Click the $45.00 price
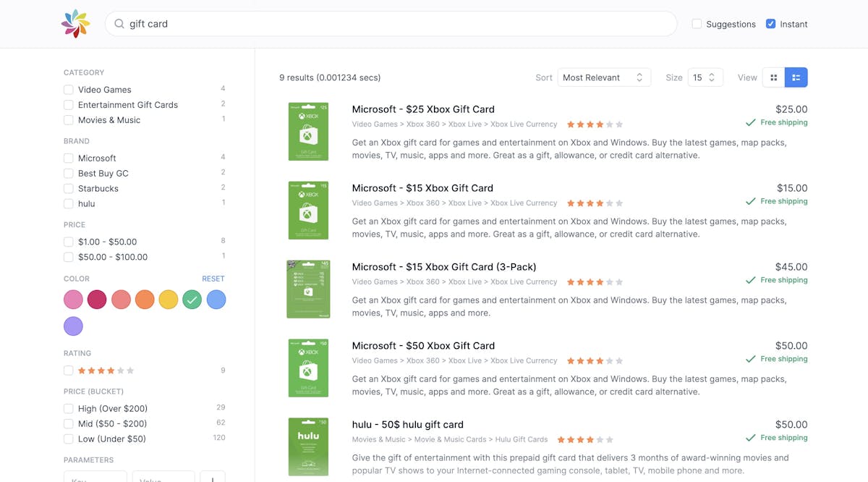Screen dimensions: 868x482 click(791, 267)
